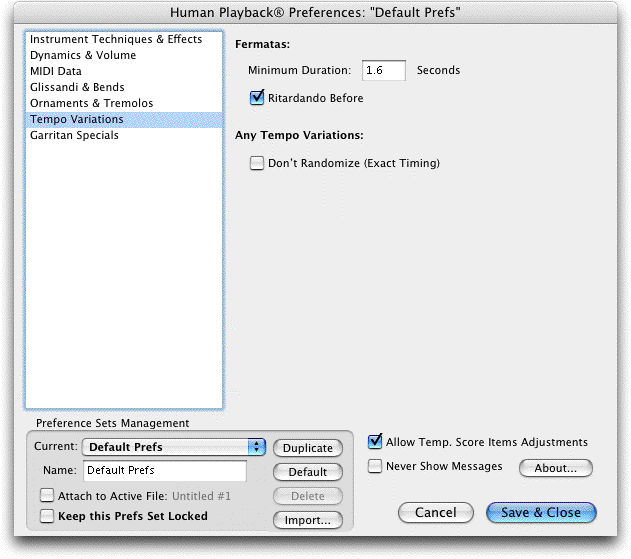Click Save & Close button

click(x=541, y=512)
